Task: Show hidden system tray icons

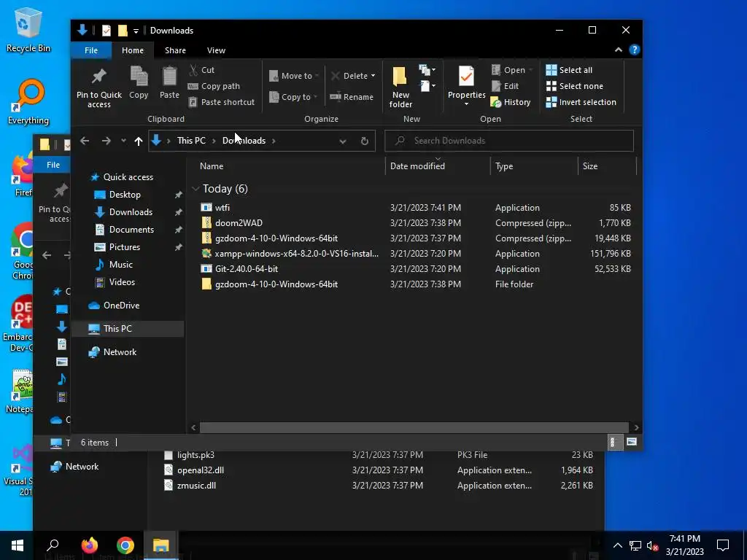Action: [617, 545]
